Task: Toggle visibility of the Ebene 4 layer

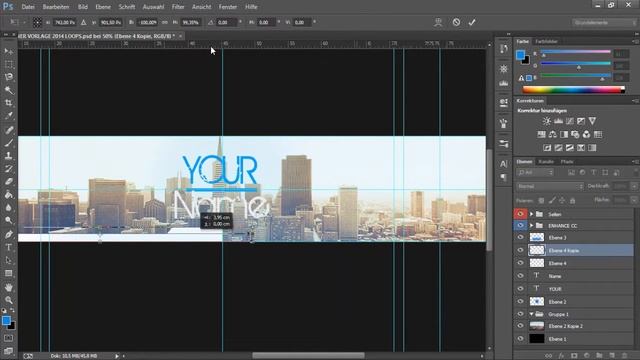Action: pos(520,263)
